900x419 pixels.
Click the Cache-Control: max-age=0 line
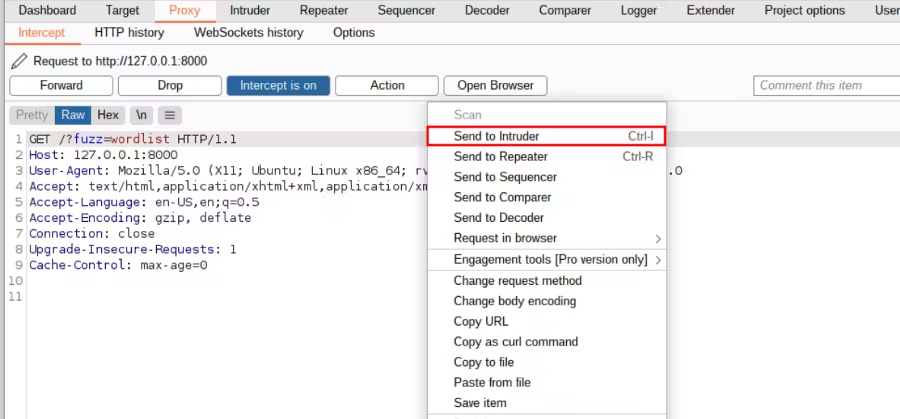click(118, 265)
